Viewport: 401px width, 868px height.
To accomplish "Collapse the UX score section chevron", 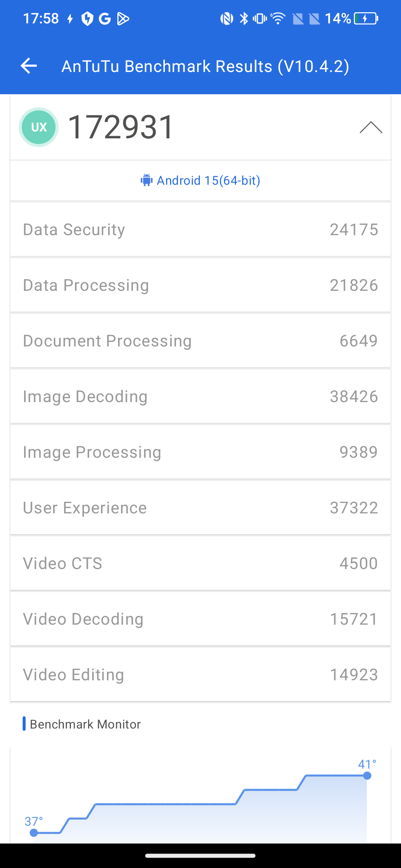I will (371, 127).
